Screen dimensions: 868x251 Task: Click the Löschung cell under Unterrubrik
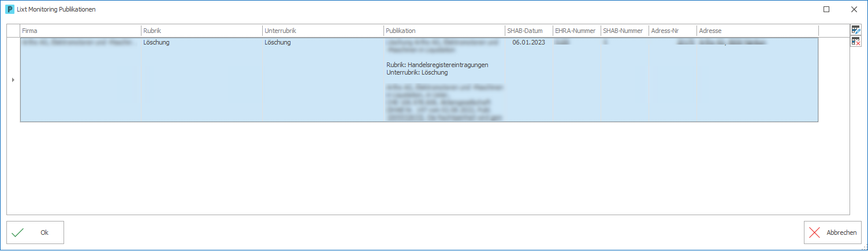click(x=323, y=80)
